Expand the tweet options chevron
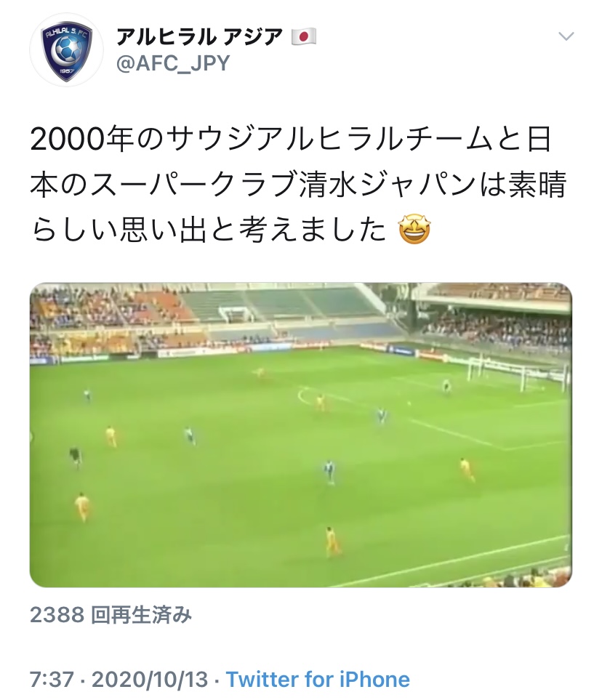 click(x=566, y=36)
